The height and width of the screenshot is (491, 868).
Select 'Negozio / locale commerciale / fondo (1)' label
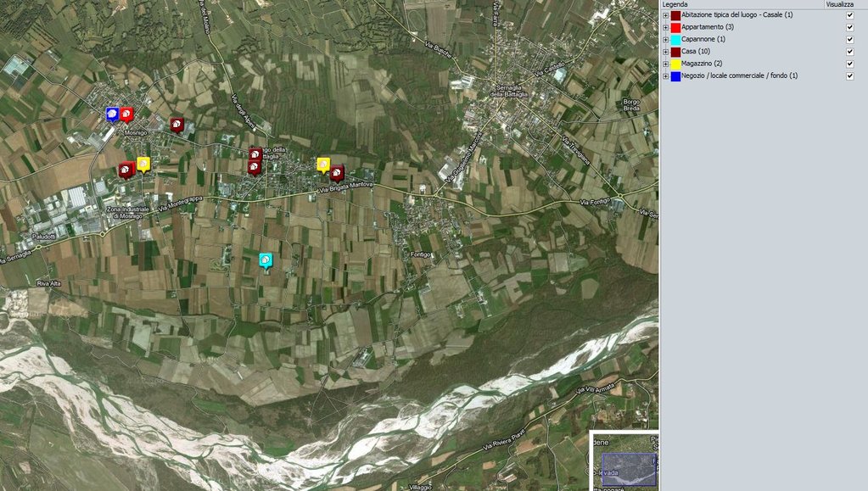[x=740, y=75]
